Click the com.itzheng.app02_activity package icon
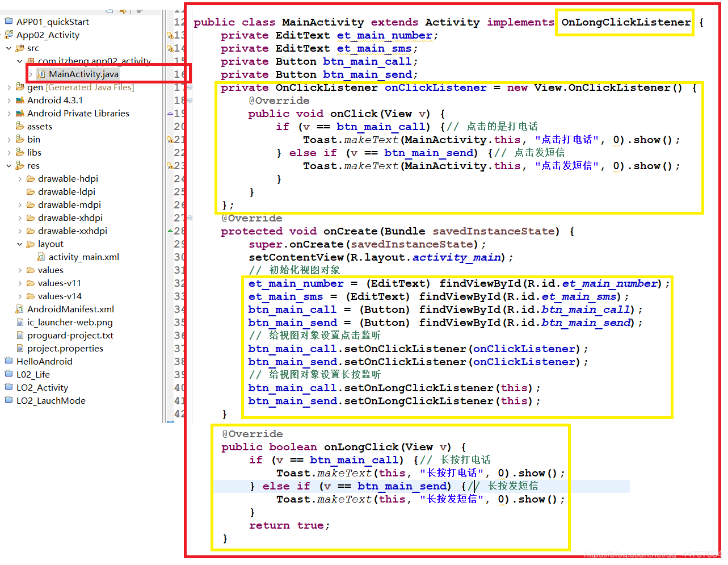The width and height of the screenshot is (728, 565). point(31,61)
